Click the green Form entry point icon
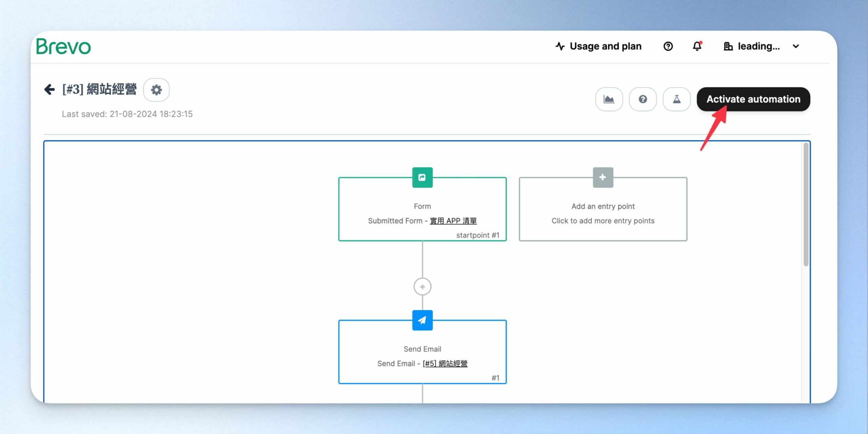The image size is (868, 434). coord(422,177)
